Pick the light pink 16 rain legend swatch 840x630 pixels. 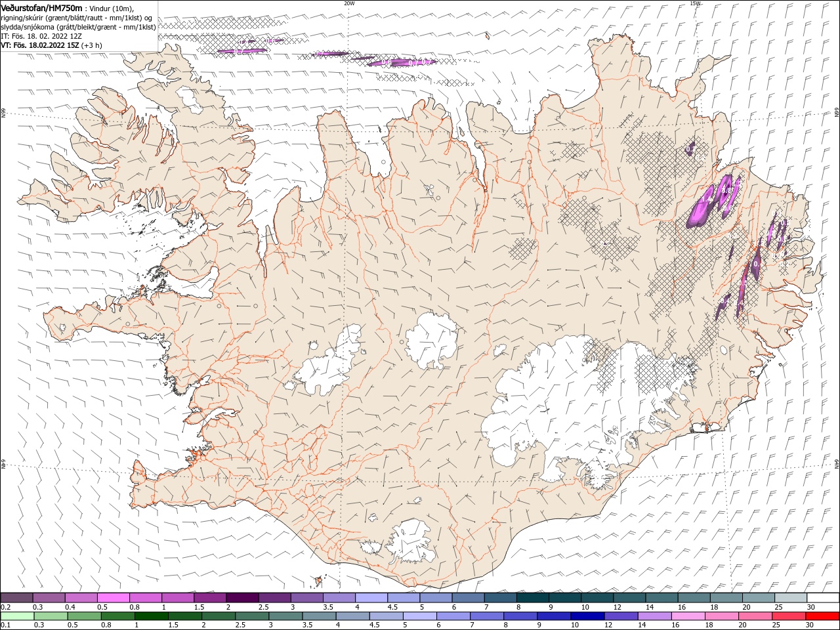click(688, 616)
